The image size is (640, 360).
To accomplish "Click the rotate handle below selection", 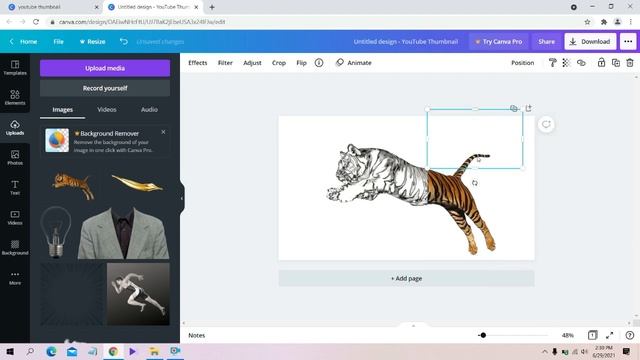I will [x=475, y=183].
